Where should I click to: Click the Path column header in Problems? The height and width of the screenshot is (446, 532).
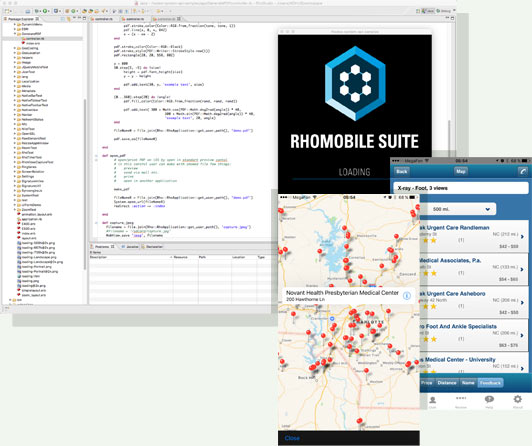tap(214, 257)
